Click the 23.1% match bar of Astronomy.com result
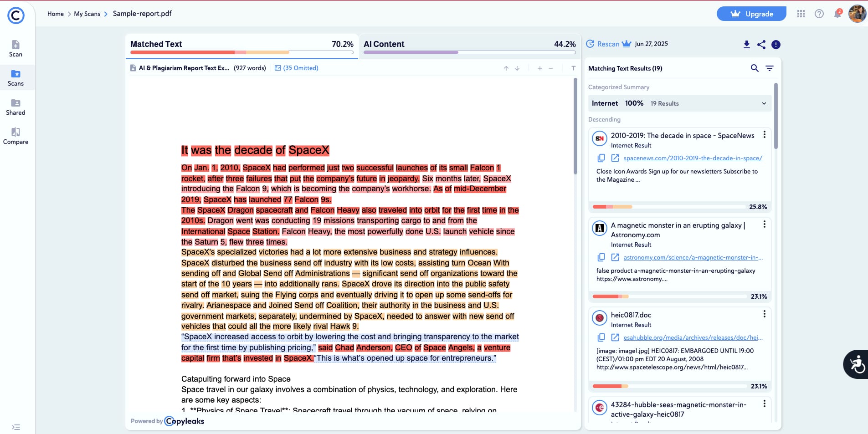Screen dimensions: 868x434 coord(669,296)
